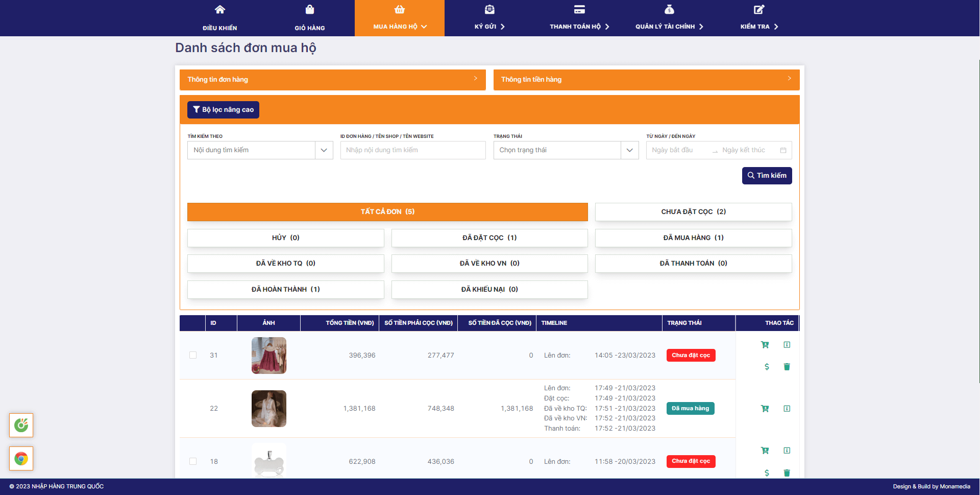This screenshot has height=495, width=980.
Task: Click the red dress thumbnail of order 31
Action: pyautogui.click(x=269, y=356)
